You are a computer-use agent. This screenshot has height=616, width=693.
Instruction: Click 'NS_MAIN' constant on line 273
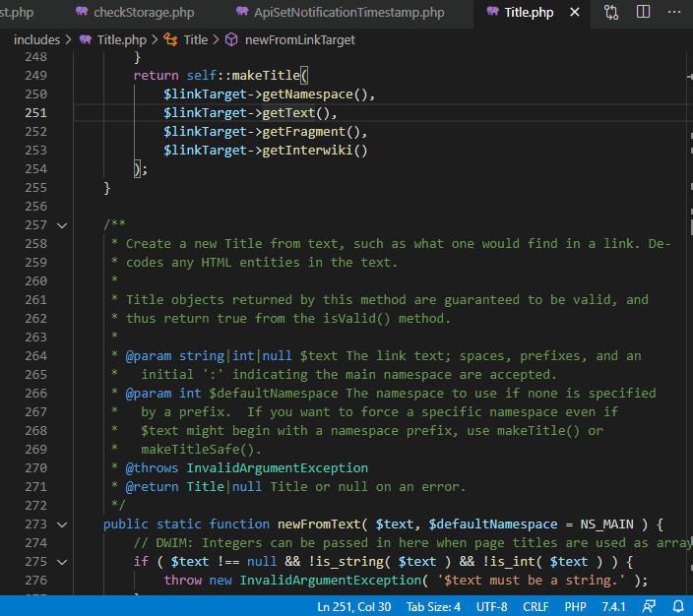pyautogui.click(x=606, y=524)
